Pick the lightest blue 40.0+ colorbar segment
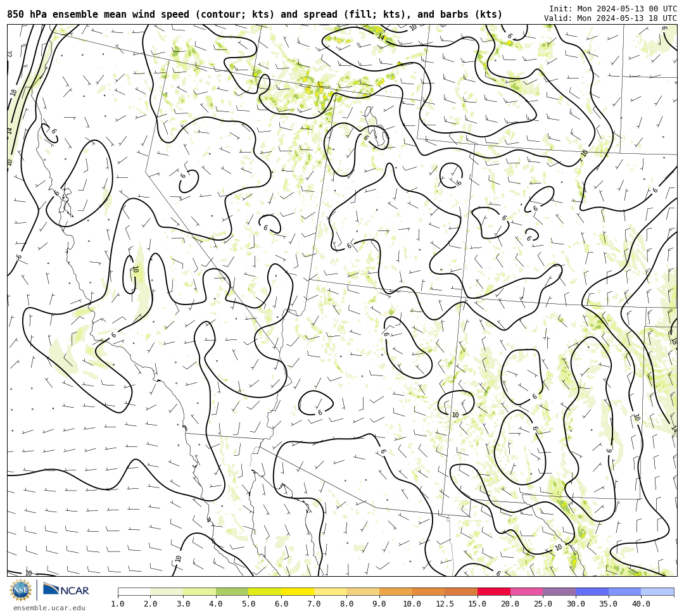The width and height of the screenshot is (684, 616). tap(657, 591)
